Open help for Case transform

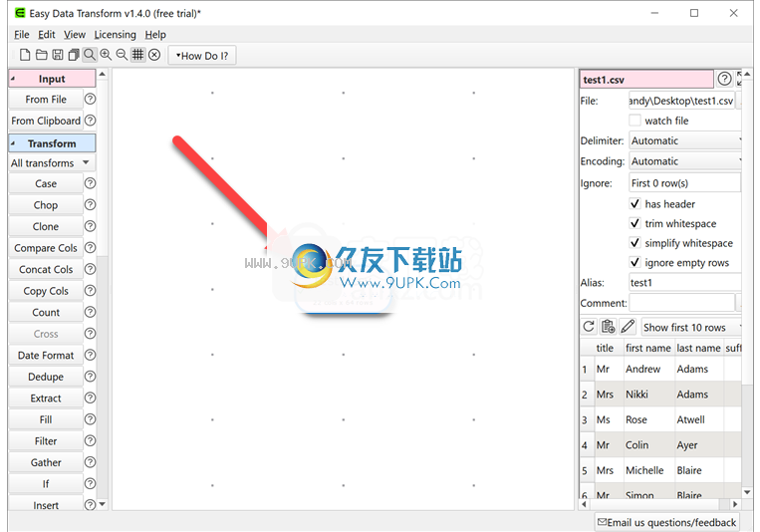[91, 183]
